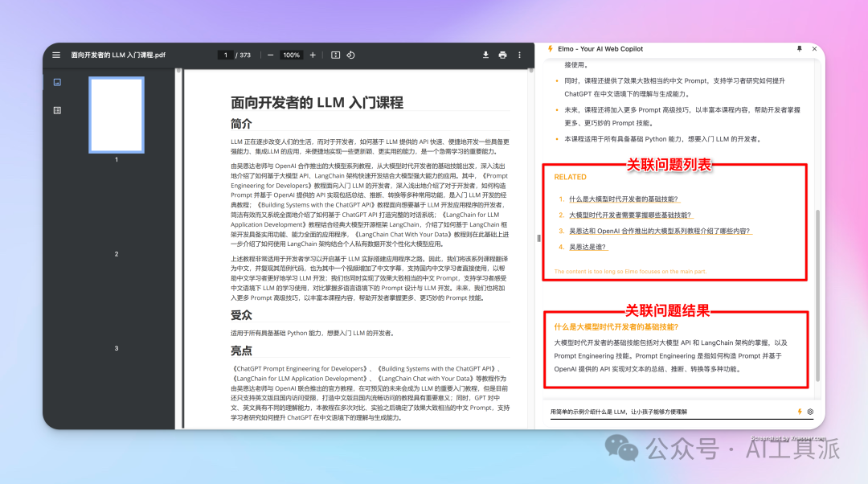The height and width of the screenshot is (484, 868).
Task: Show document outline in sidebar
Action: coord(57,110)
